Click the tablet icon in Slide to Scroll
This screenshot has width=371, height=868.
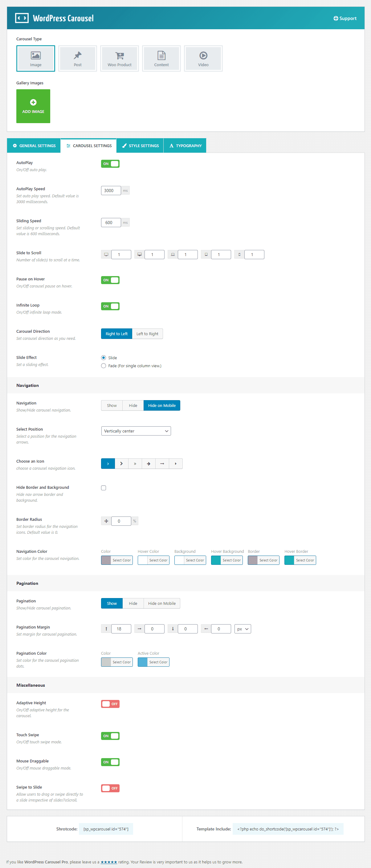coord(206,255)
